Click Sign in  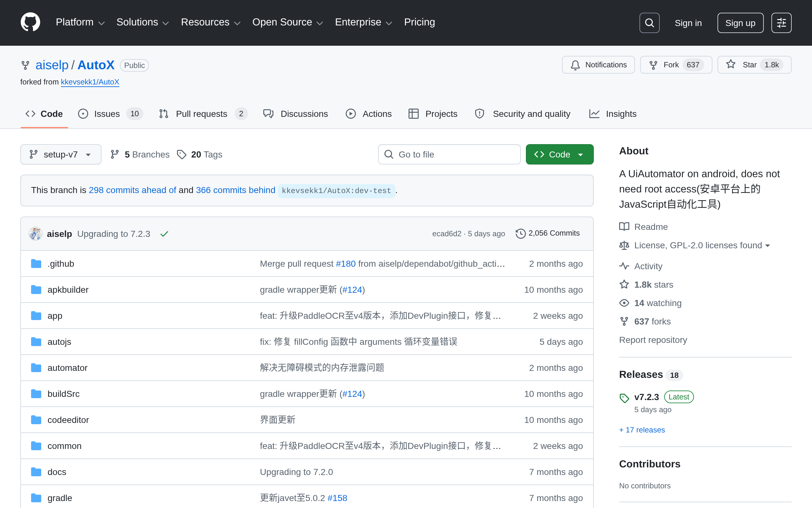[x=688, y=23]
